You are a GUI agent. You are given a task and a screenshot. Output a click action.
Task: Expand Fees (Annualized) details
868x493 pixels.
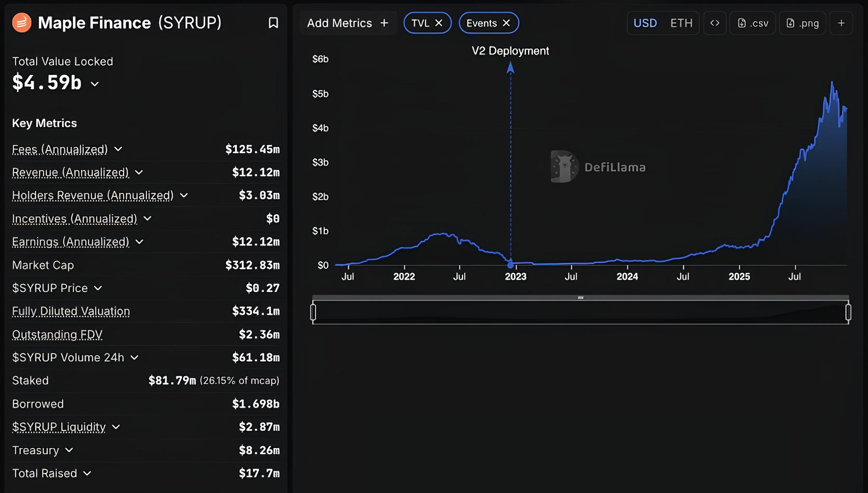coord(118,150)
